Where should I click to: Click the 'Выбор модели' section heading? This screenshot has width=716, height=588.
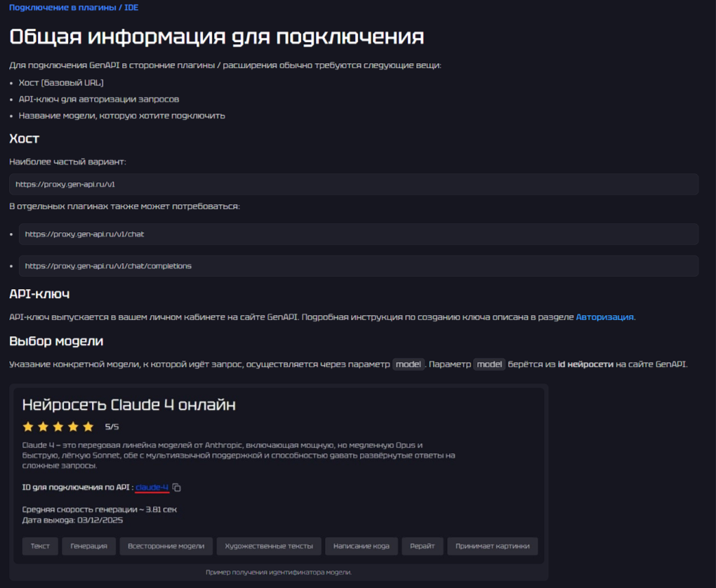point(56,342)
